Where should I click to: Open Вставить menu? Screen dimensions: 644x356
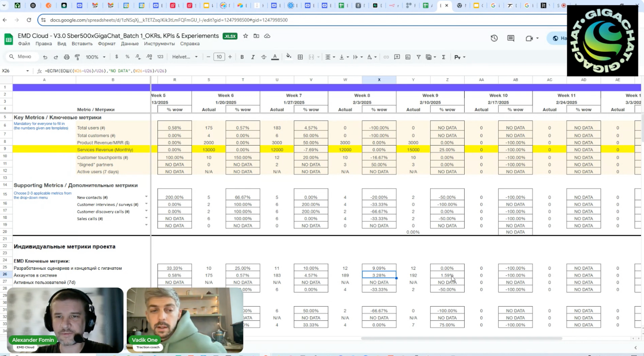pos(82,44)
